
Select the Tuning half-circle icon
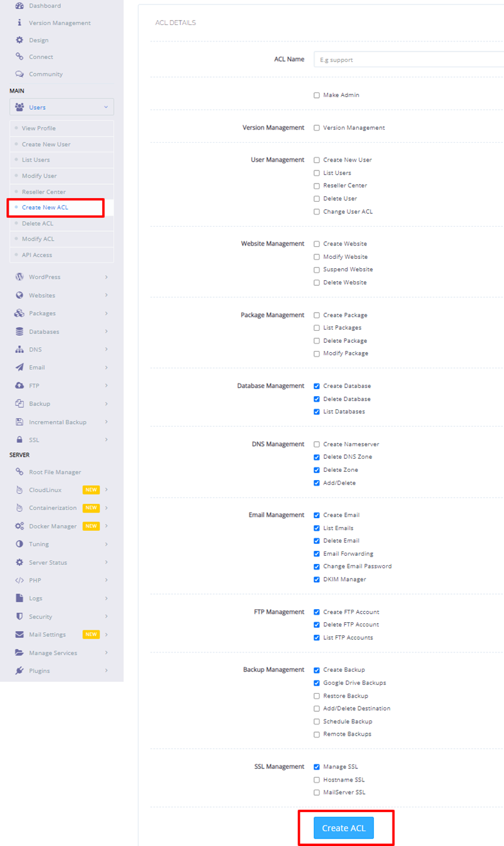point(19,544)
